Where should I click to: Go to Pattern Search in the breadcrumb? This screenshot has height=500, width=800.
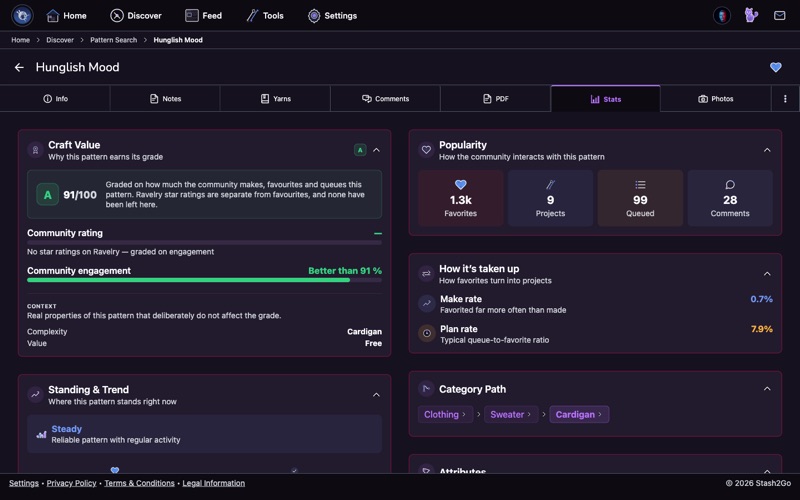tap(113, 40)
